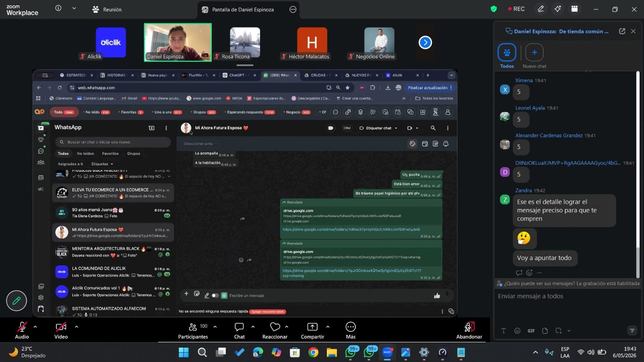Screen dimensions: 644x362
Task: Show hidden system tray icons
Action: [535, 352]
